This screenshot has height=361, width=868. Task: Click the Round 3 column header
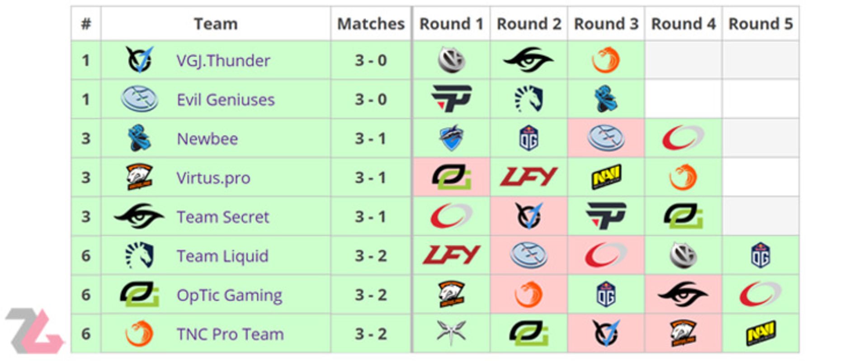[606, 23]
